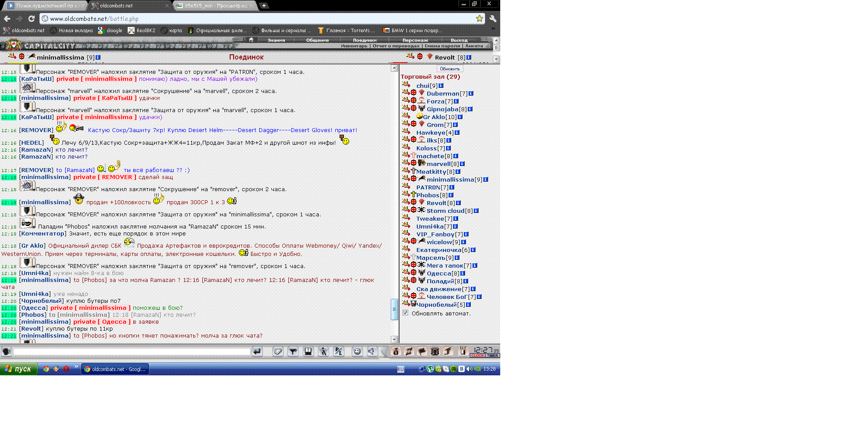Viewport: 868px width, 434px height.
Task: Switch to CLOCK mode
Action: coord(478,355)
